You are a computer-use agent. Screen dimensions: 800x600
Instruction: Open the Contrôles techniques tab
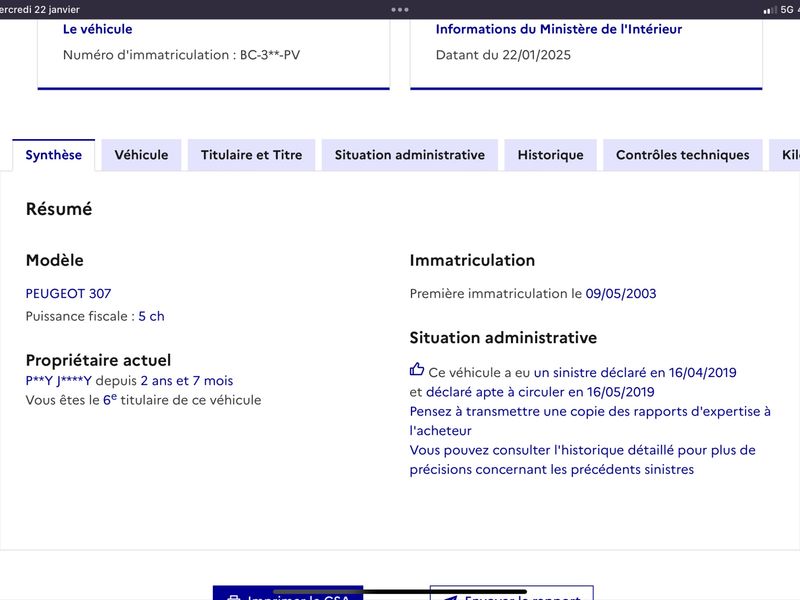[x=683, y=155]
